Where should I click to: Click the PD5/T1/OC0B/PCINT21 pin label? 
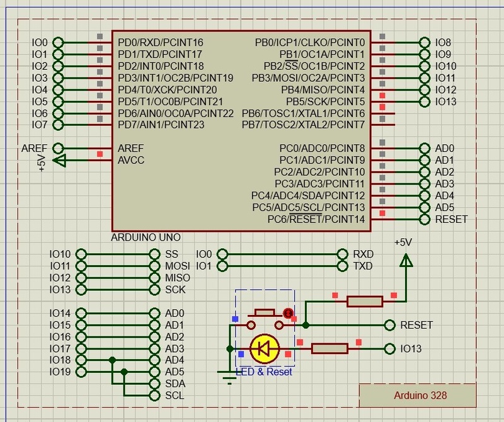170,101
